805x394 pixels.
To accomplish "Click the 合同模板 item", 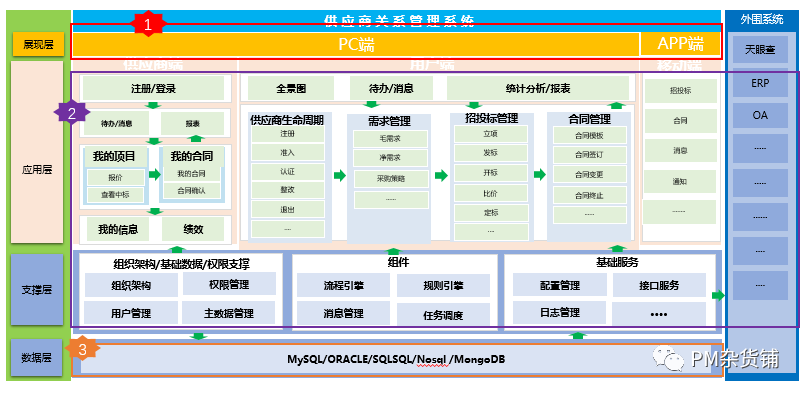I will click(x=589, y=136).
